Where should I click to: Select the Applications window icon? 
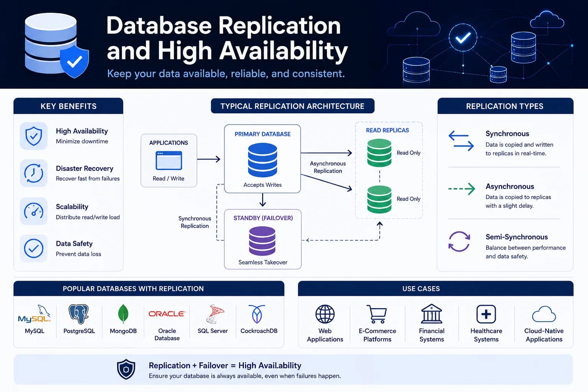tap(169, 160)
